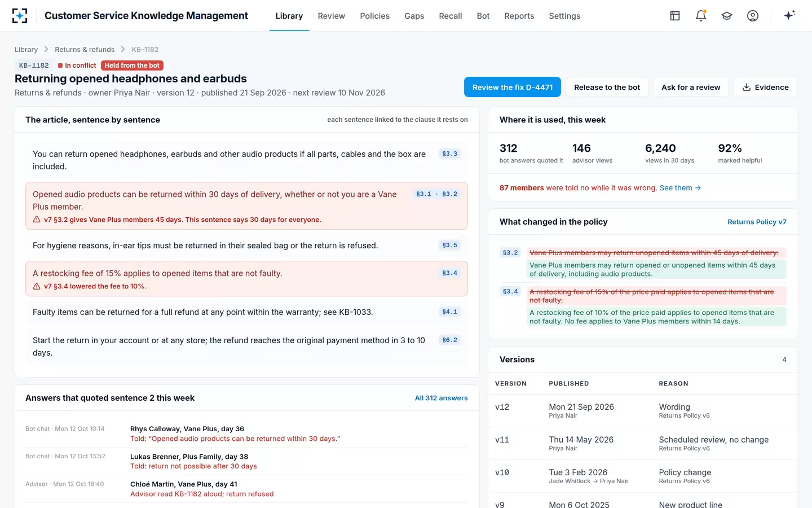
Task: Open the Chloé Martin advisor answer
Action: coord(246,489)
